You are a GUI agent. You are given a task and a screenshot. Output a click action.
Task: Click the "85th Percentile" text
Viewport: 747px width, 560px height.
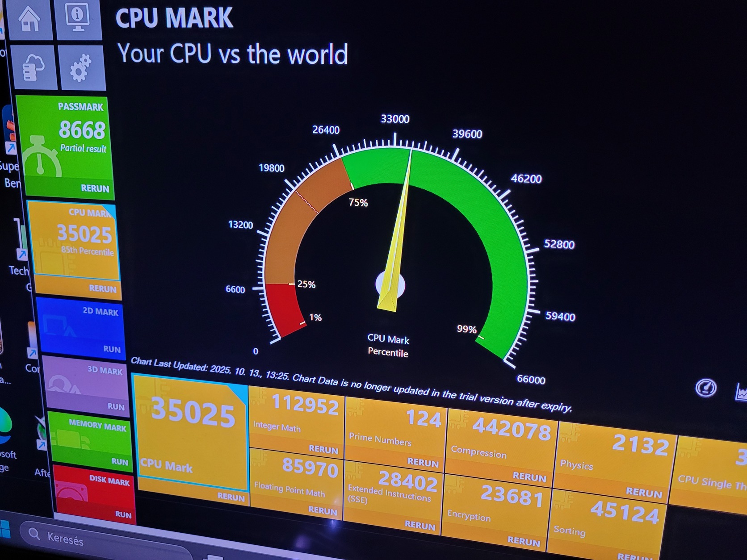(x=88, y=251)
